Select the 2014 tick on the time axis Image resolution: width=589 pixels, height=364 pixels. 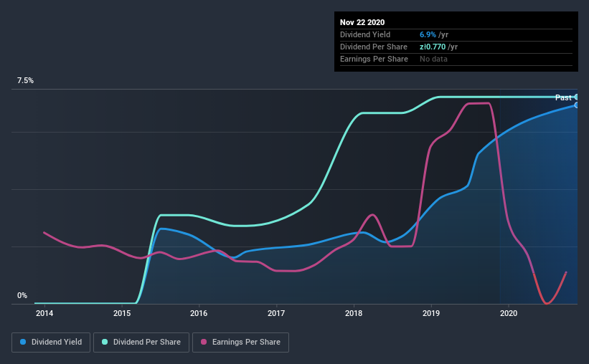click(x=44, y=313)
